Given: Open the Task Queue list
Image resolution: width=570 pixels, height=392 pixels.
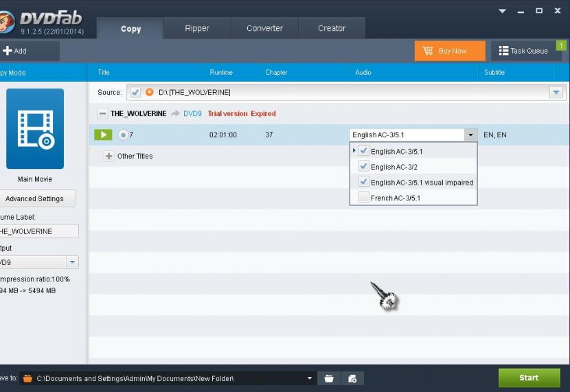Looking at the screenshot, I should (x=524, y=51).
